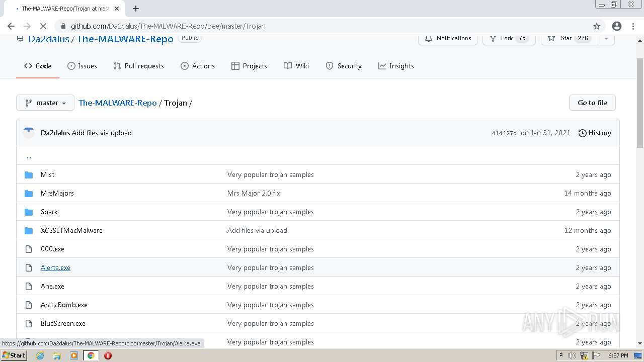
Task: Bookmark this page with the star icon
Action: 597,26
